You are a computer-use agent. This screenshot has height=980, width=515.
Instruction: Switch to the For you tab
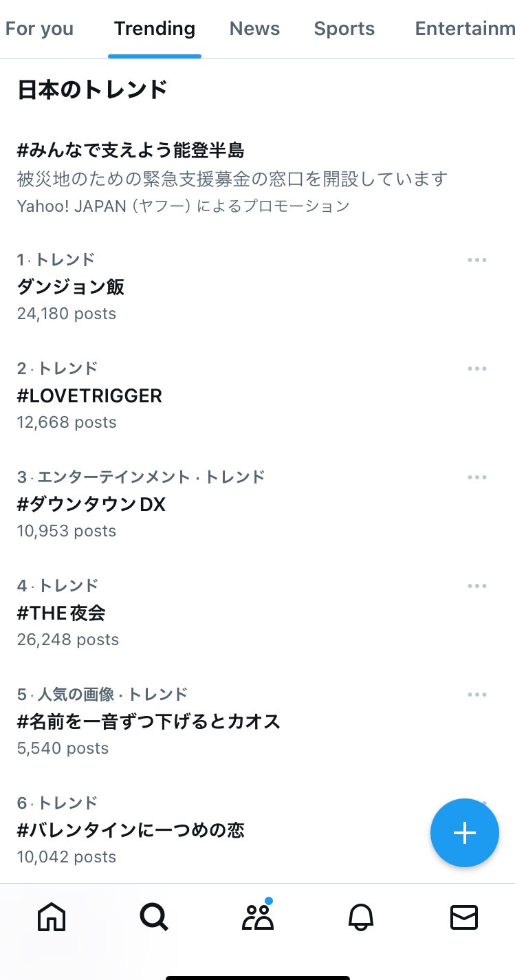click(39, 29)
